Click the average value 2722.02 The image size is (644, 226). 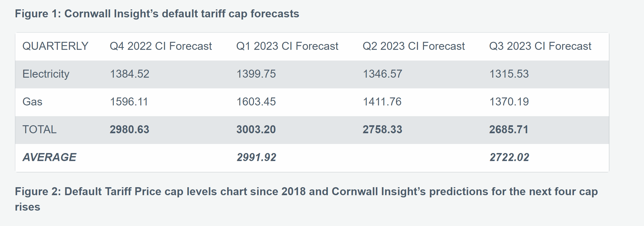(509, 157)
